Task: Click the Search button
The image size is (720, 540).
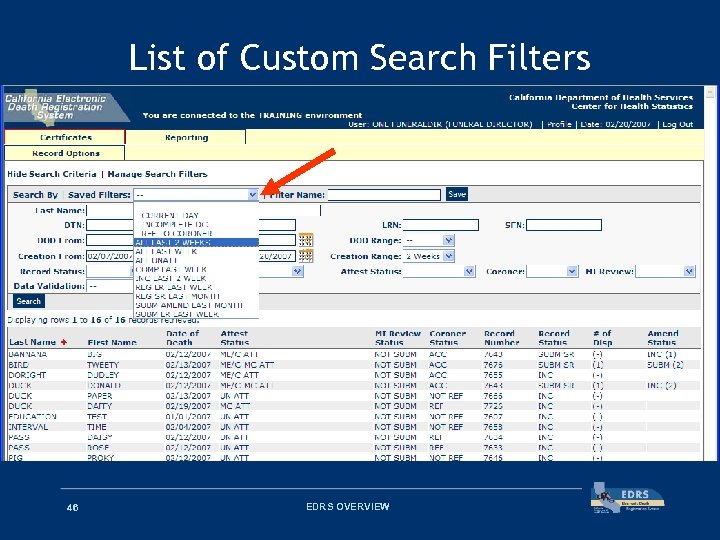Action: [x=28, y=301]
